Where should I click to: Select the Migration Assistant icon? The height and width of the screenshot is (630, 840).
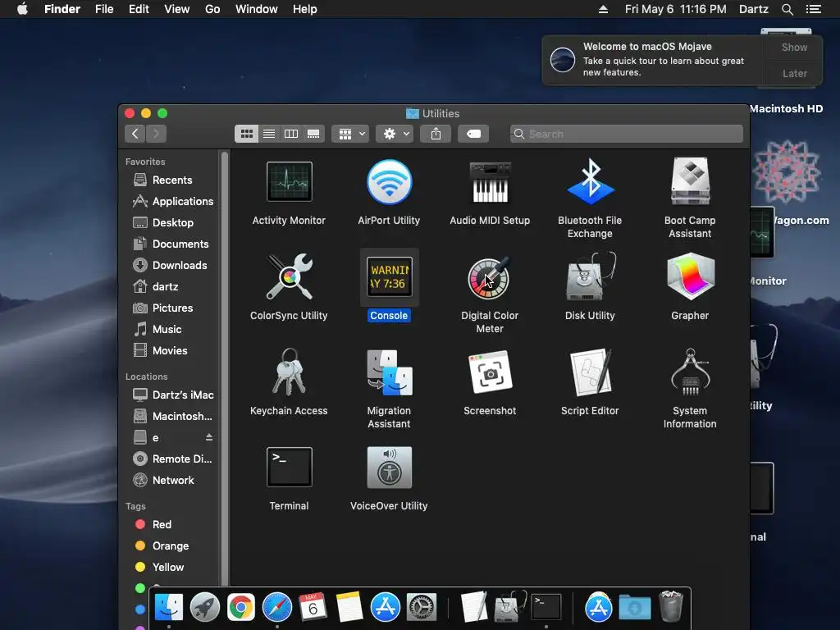point(390,372)
